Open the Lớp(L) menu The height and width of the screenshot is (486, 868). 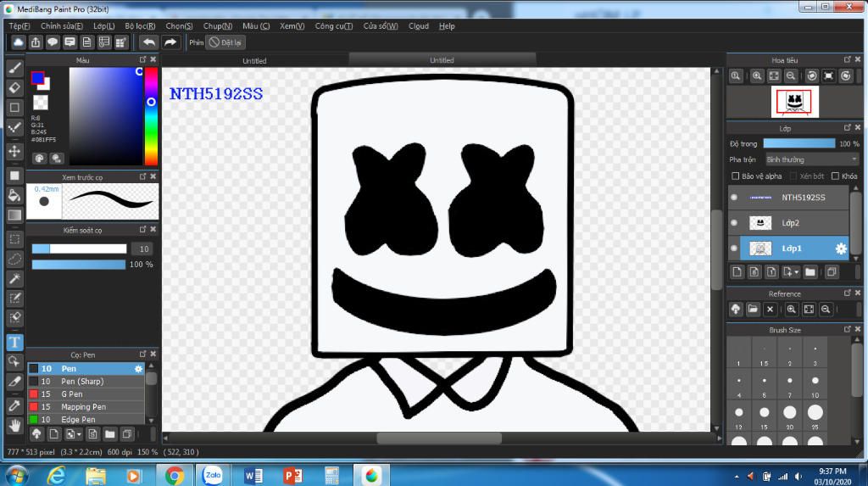point(104,26)
